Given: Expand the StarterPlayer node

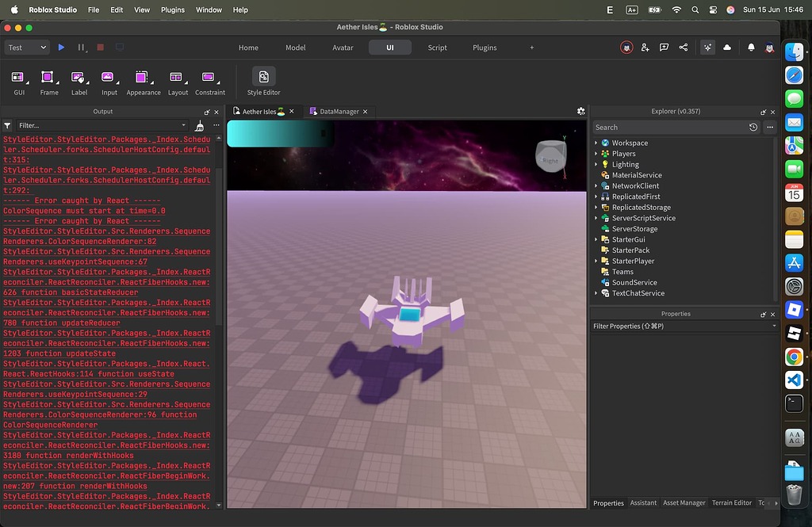Looking at the screenshot, I should pyautogui.click(x=596, y=261).
